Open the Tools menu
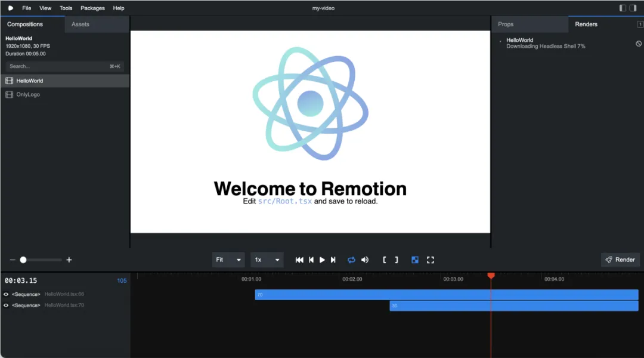The image size is (644, 358). pyautogui.click(x=66, y=8)
